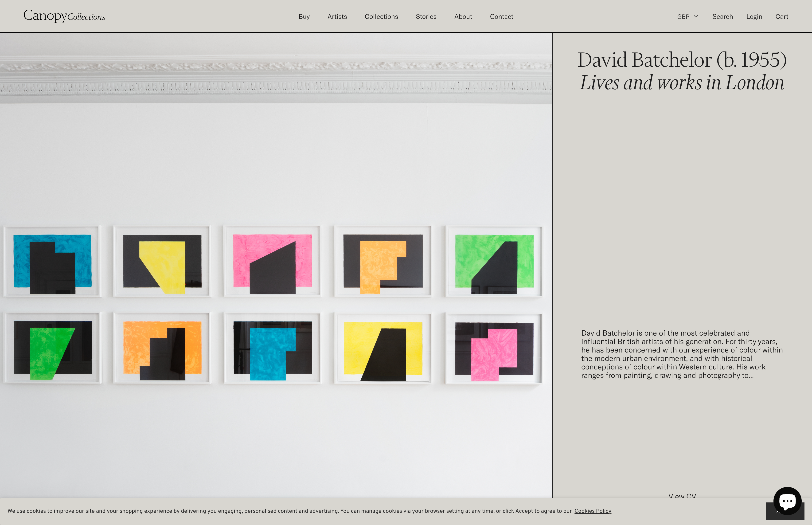The image size is (812, 525).
Task: Click the green framed print top right
Action: (x=494, y=262)
